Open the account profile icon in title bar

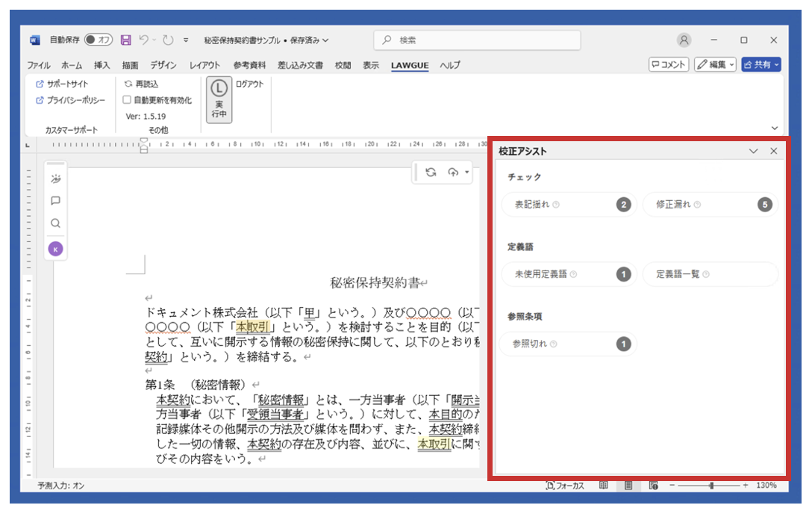(684, 40)
